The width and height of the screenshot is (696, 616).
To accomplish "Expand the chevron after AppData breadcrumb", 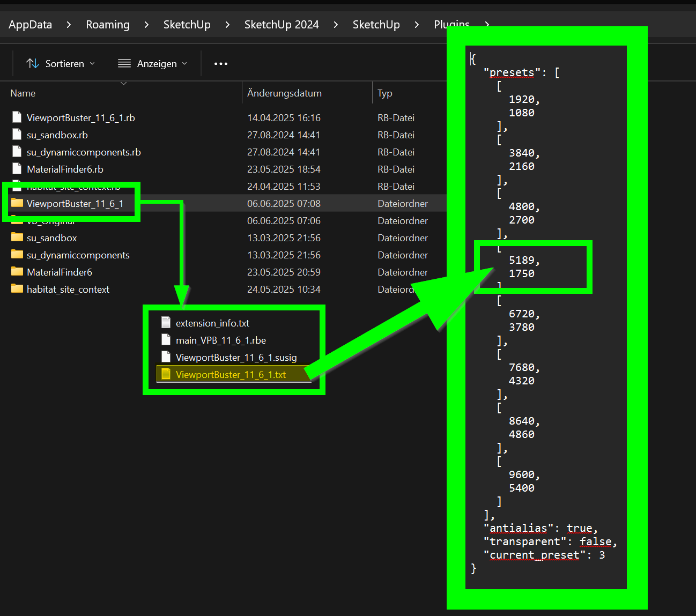I will tap(69, 25).
